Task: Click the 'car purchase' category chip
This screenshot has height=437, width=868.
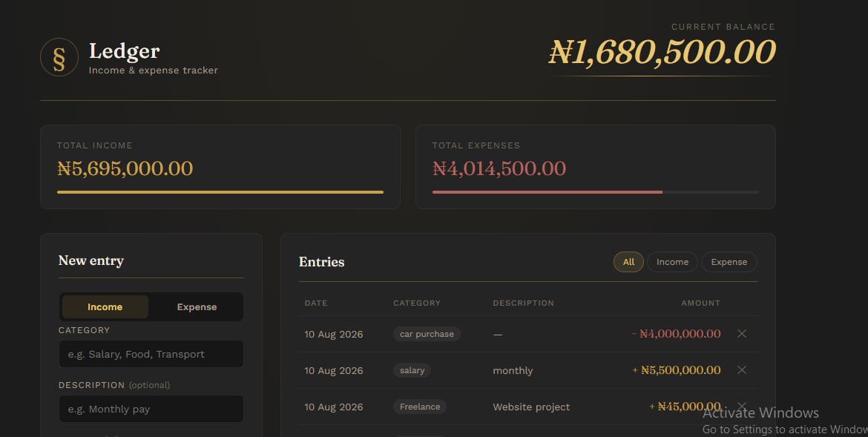Action: [x=427, y=334]
